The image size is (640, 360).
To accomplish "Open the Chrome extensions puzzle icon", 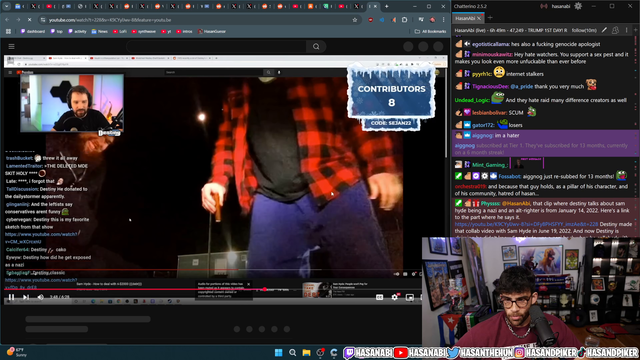I will pyautogui.click(x=404, y=20).
